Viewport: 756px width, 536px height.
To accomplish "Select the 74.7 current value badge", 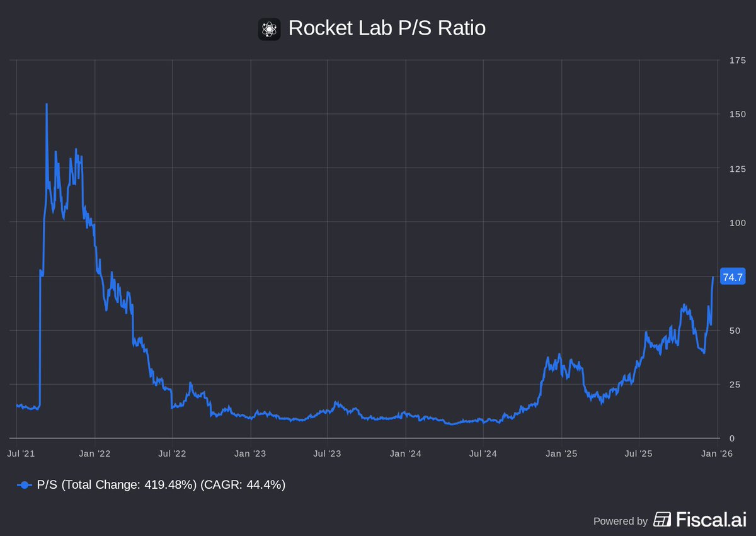I will point(732,277).
